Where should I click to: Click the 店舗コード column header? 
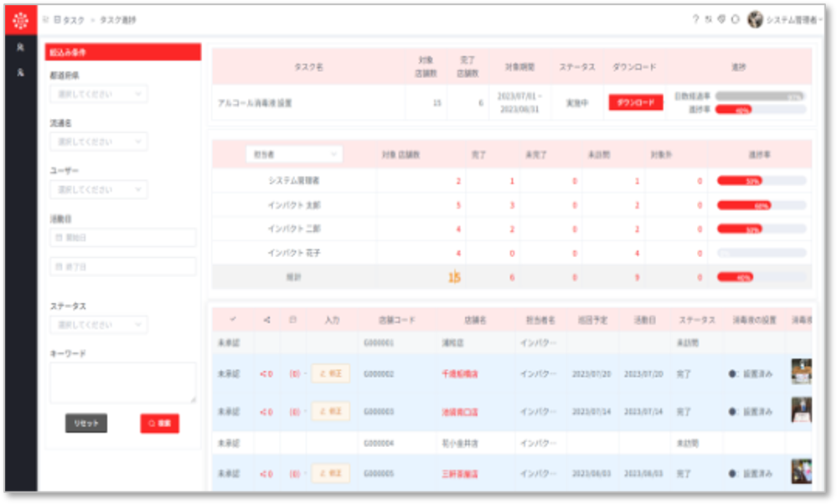point(396,320)
